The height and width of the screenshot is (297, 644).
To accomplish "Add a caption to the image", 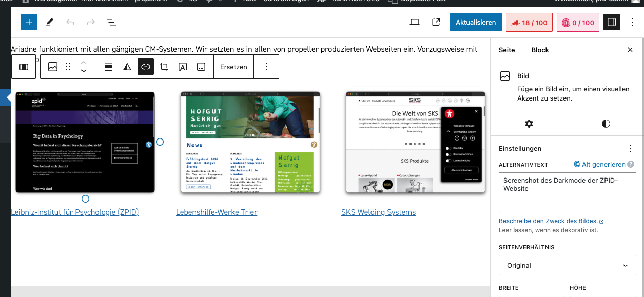I will point(201,67).
